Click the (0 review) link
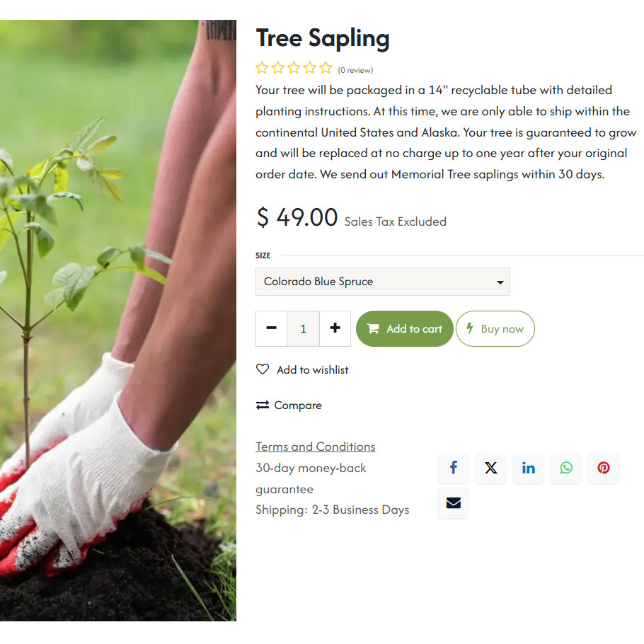644x644 pixels. tap(355, 70)
